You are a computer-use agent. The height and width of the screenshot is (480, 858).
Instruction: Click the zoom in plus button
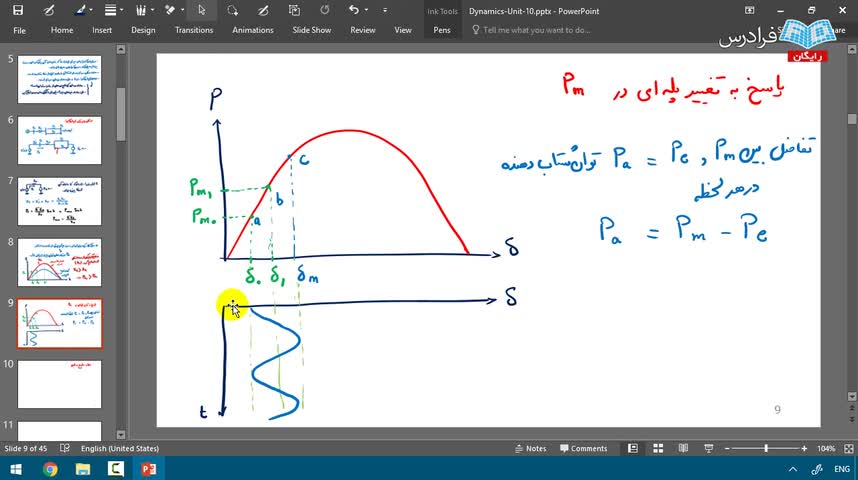coord(804,448)
